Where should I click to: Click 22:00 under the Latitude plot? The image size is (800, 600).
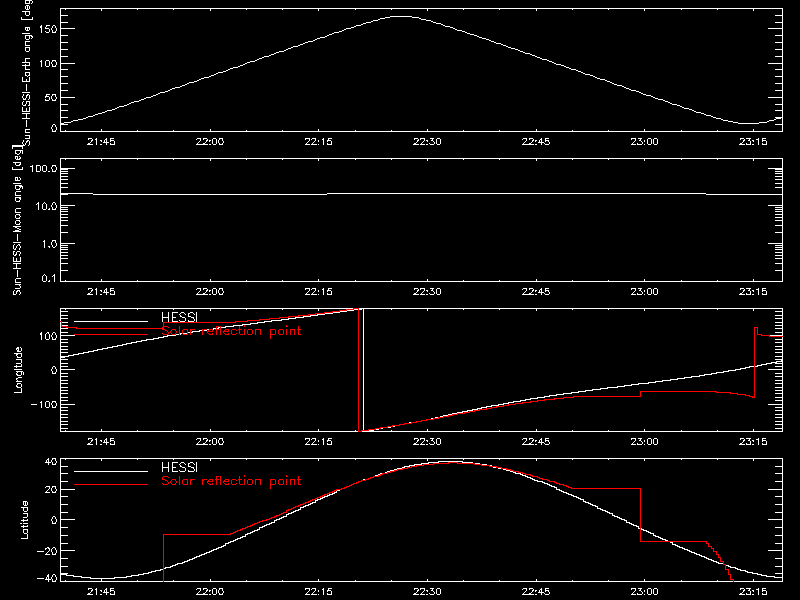210,591
